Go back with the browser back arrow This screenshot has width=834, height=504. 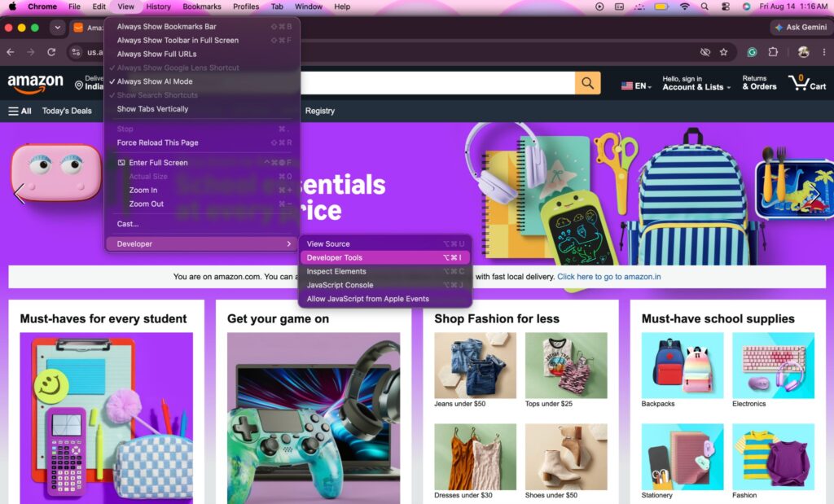pyautogui.click(x=11, y=52)
